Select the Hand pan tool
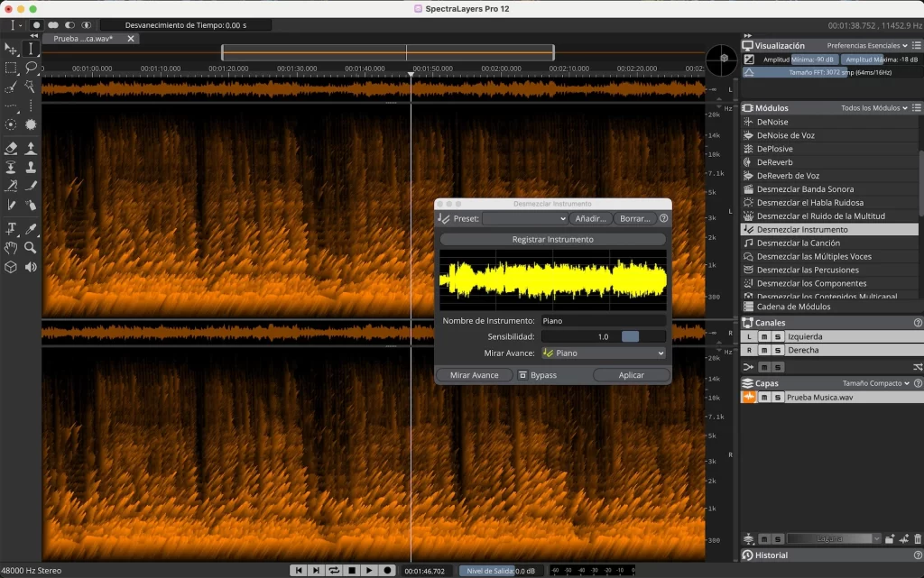The width and height of the screenshot is (924, 578). [x=11, y=247]
